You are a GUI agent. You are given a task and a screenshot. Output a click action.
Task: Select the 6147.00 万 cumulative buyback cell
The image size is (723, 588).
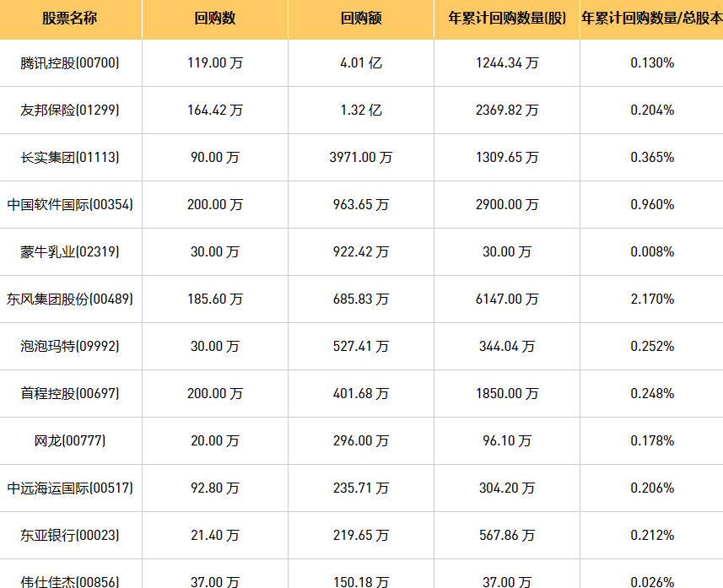point(507,299)
